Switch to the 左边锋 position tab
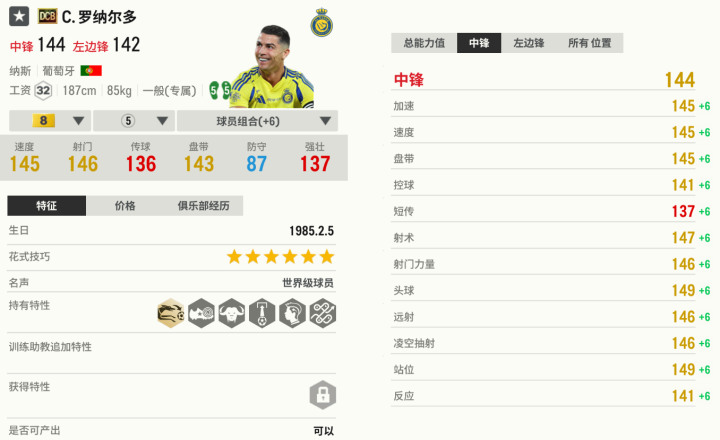Viewport: 720px width, 440px height. 529,43
